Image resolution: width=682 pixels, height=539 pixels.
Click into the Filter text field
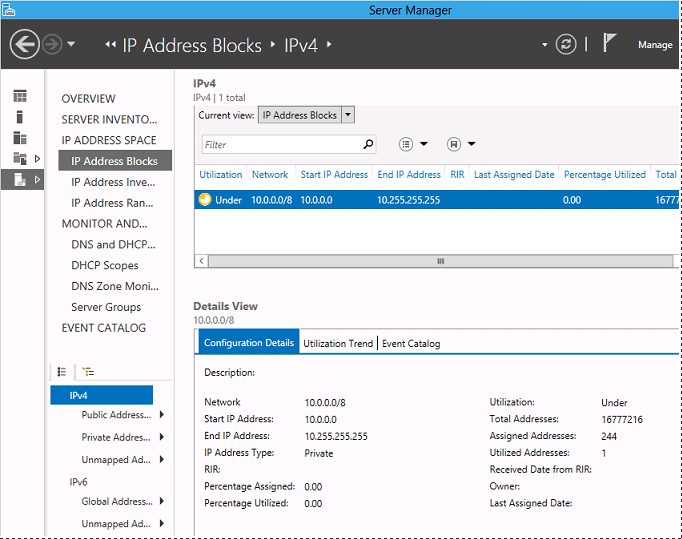click(x=280, y=145)
